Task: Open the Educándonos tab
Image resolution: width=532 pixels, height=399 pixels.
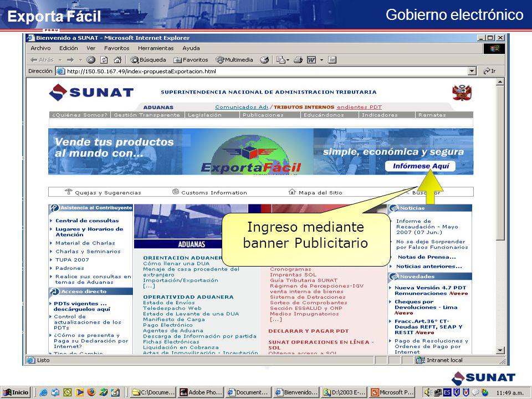Action: click(324, 115)
